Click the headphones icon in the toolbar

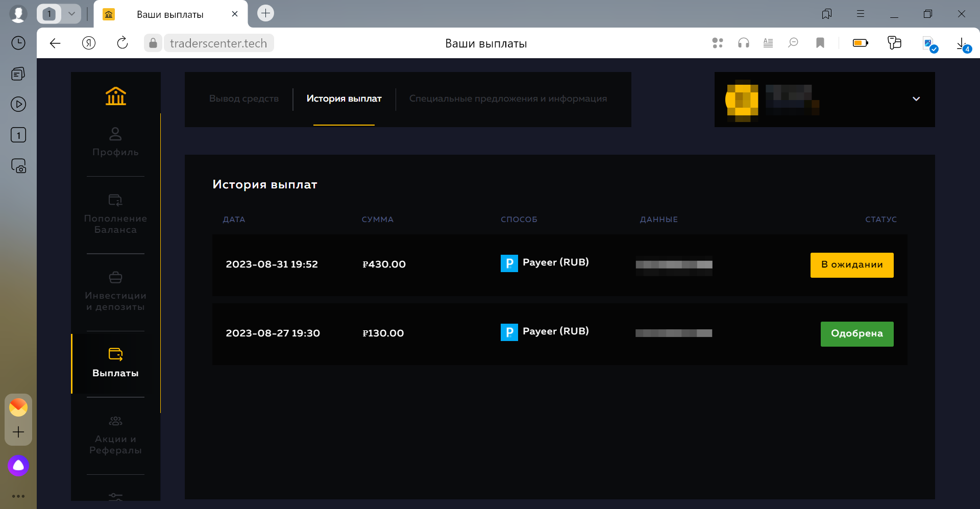pyautogui.click(x=743, y=43)
